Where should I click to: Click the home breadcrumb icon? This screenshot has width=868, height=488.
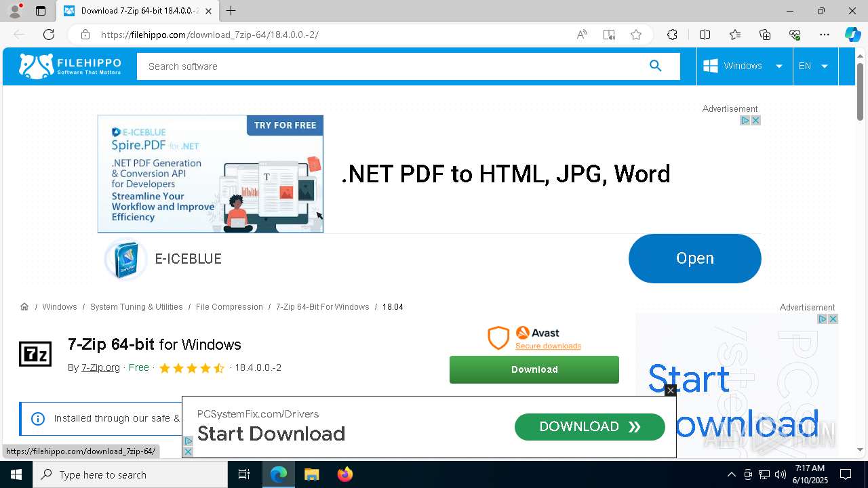pyautogui.click(x=24, y=307)
